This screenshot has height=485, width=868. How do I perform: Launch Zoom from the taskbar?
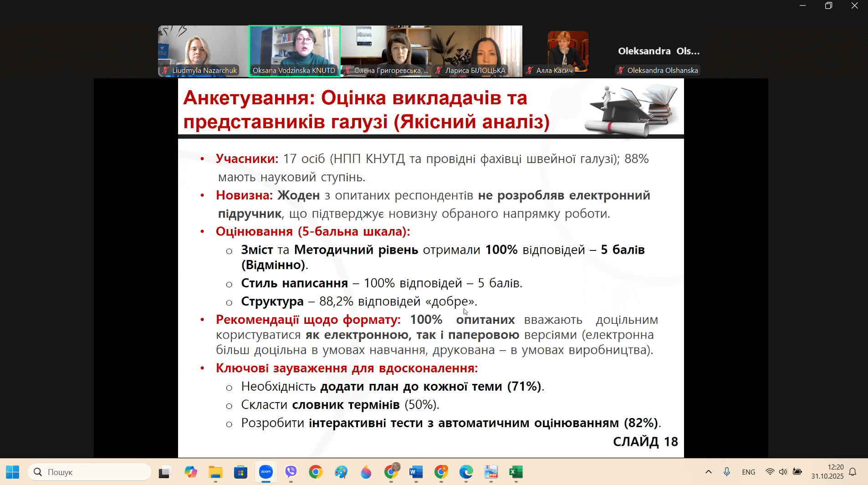[266, 472]
